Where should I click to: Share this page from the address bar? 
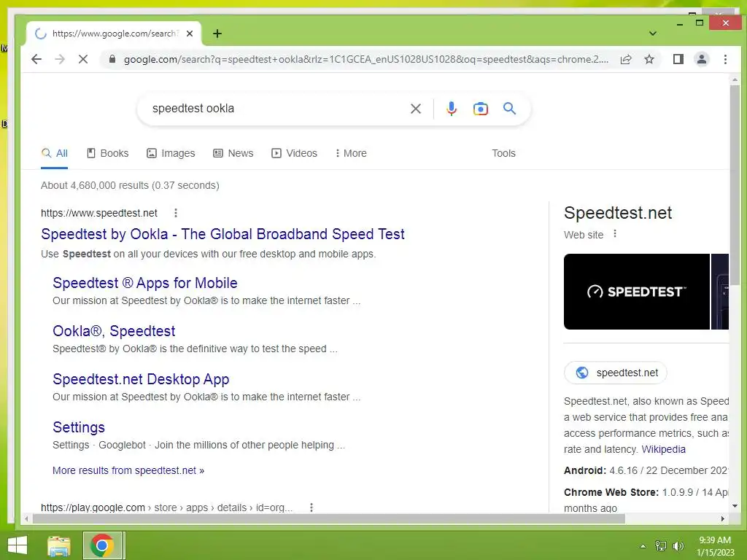point(626,59)
